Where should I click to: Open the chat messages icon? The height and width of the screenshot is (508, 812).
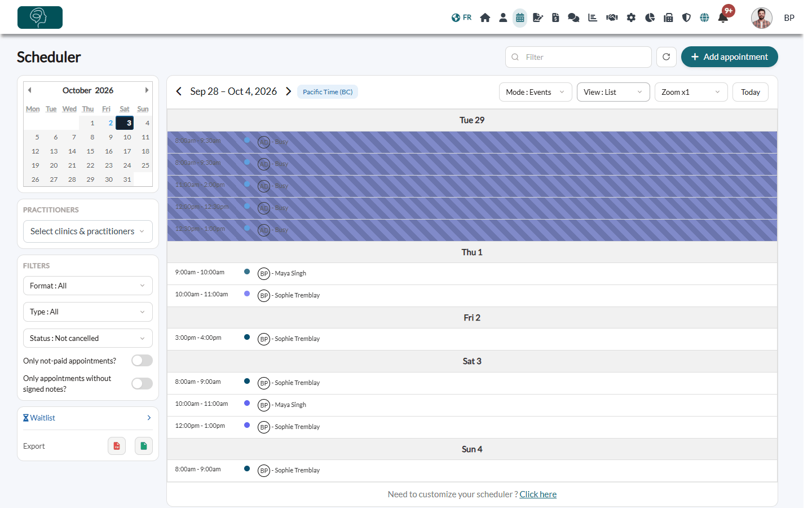[x=573, y=17]
